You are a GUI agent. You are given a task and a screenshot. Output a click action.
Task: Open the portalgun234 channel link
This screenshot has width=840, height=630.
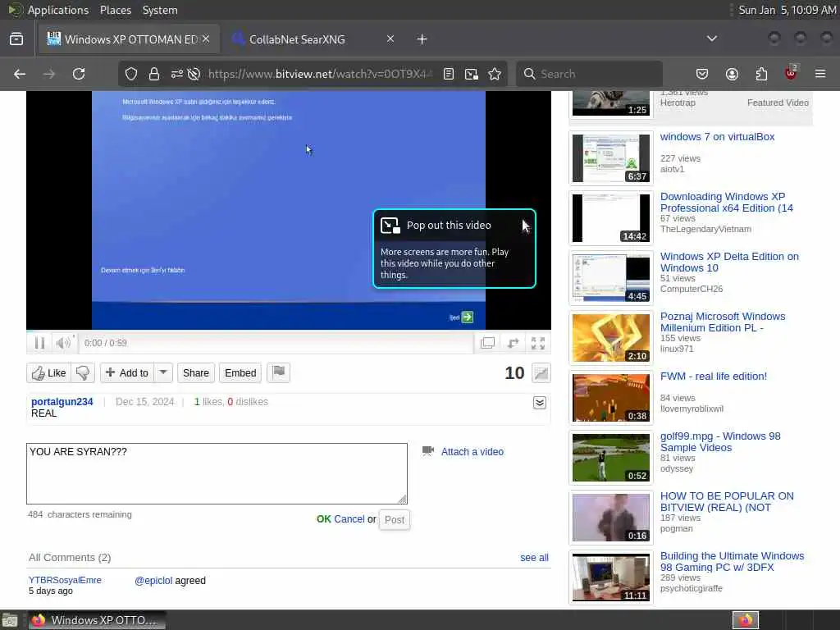click(62, 402)
